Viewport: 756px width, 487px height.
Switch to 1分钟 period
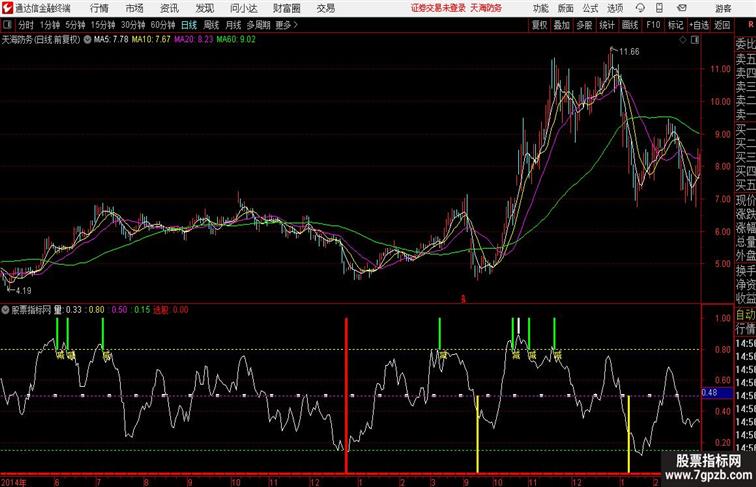tap(50, 25)
